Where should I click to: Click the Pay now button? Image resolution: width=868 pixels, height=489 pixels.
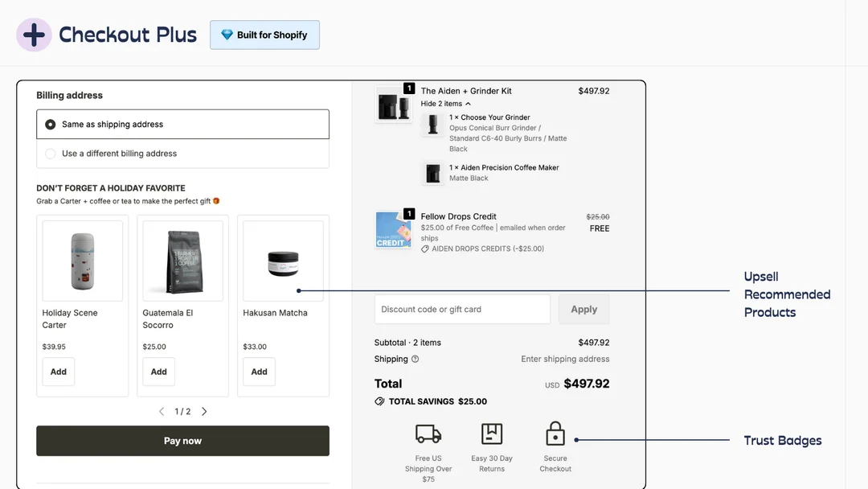point(182,441)
